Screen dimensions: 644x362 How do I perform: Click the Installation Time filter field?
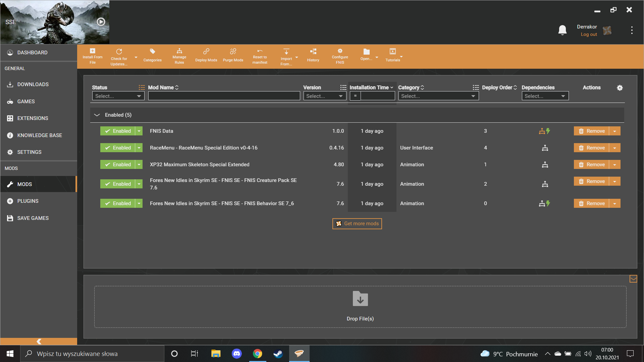click(378, 96)
